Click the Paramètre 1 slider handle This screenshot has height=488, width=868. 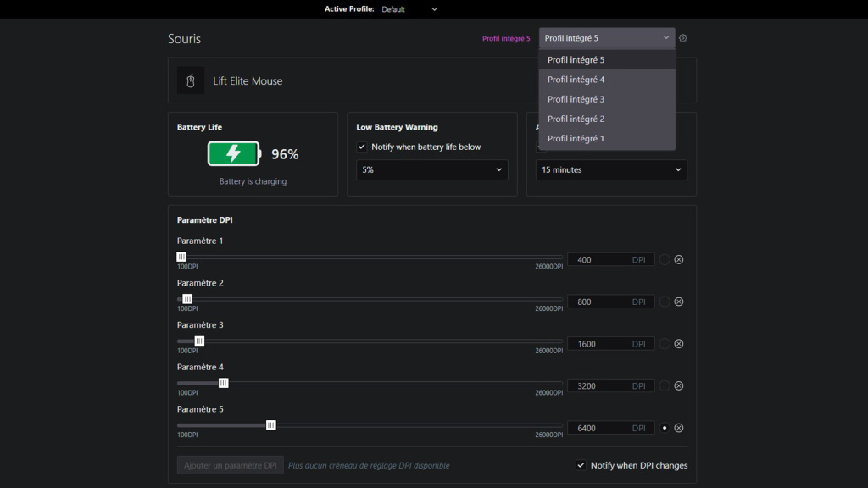[181, 257]
